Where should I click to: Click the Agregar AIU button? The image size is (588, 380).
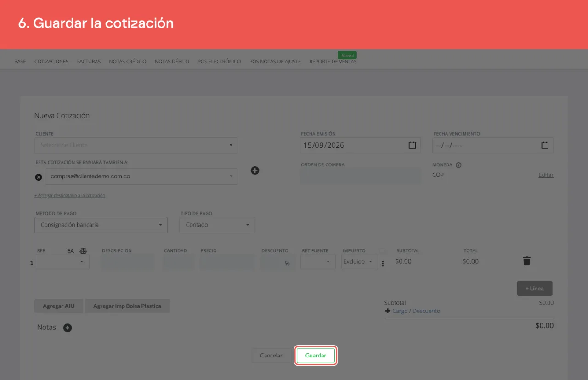59,306
